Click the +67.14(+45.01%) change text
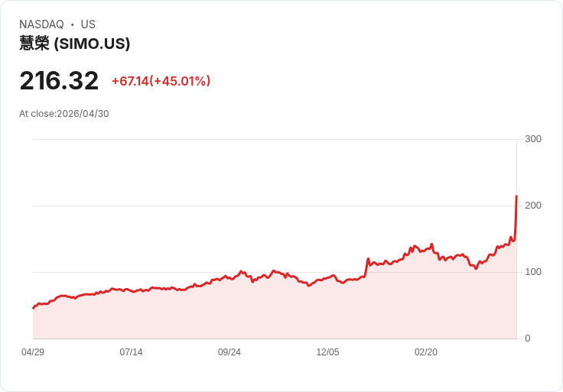The height and width of the screenshot is (392, 563). (x=161, y=81)
